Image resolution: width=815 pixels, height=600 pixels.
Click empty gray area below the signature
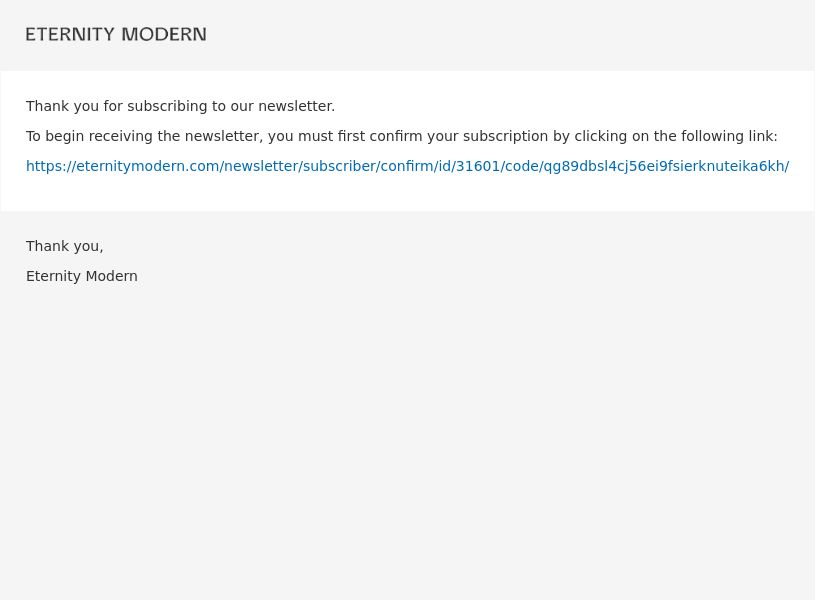408,442
